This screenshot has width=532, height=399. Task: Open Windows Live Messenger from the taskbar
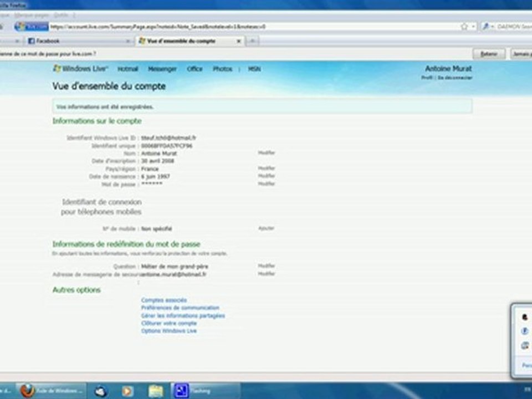click(x=100, y=391)
